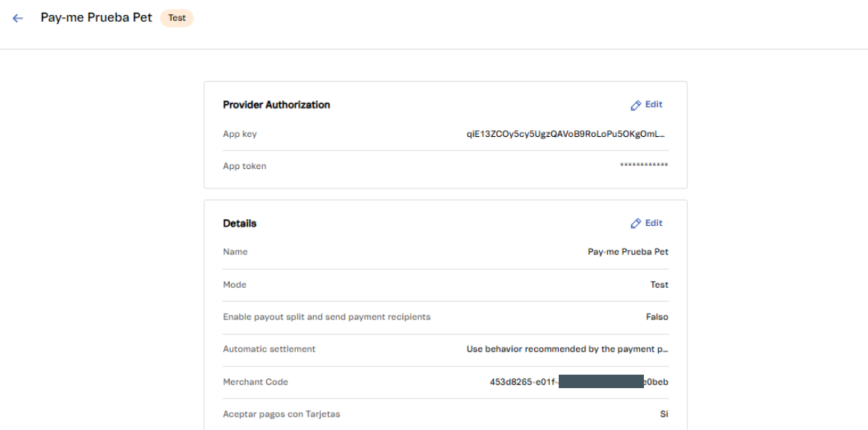Go back using the left arrow
Viewport: 868px width, 430px height.
click(18, 18)
